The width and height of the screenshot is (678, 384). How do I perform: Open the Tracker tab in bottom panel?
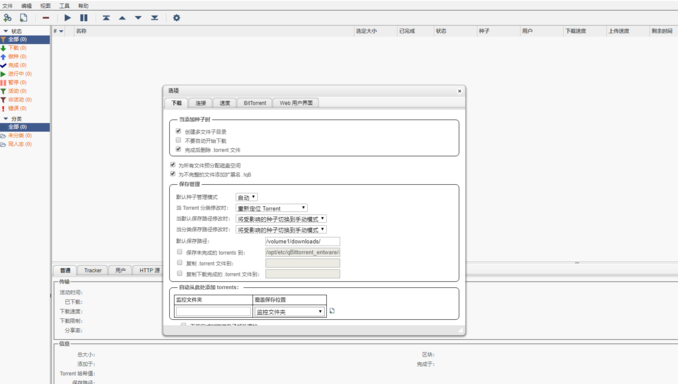pos(93,270)
